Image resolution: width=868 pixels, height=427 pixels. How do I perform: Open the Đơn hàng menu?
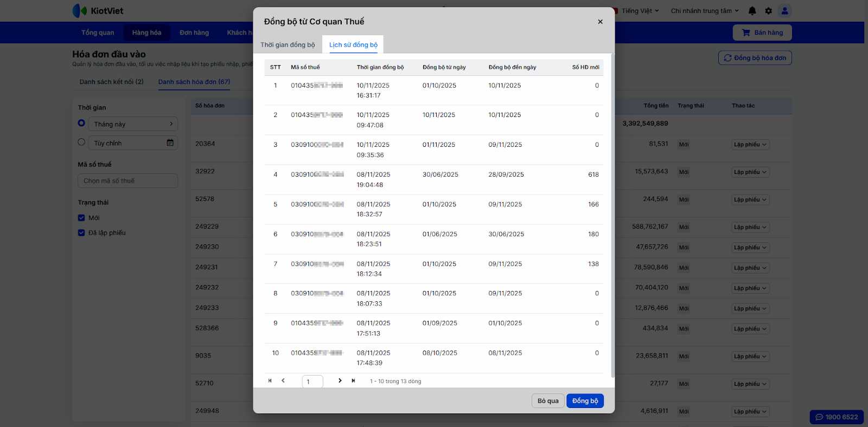click(x=194, y=33)
